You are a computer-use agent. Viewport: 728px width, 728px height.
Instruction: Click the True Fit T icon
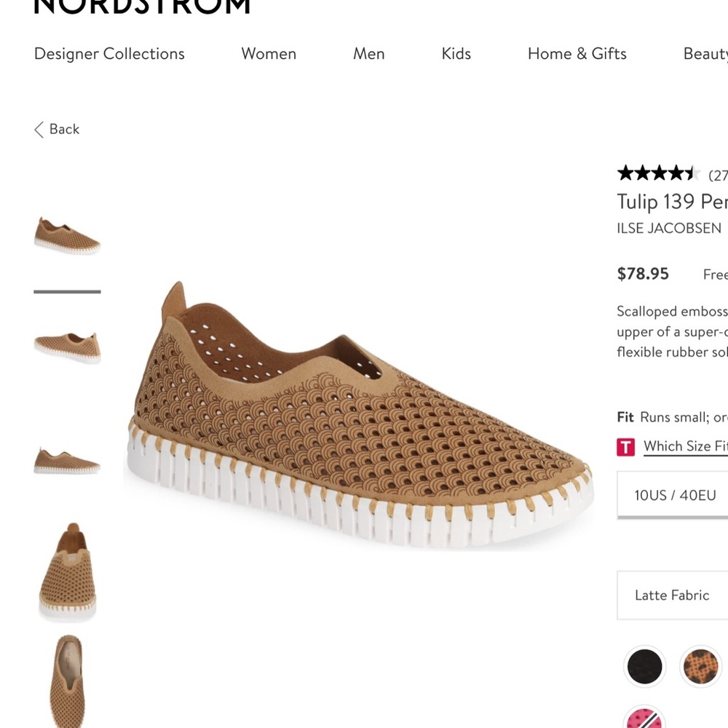[625, 446]
